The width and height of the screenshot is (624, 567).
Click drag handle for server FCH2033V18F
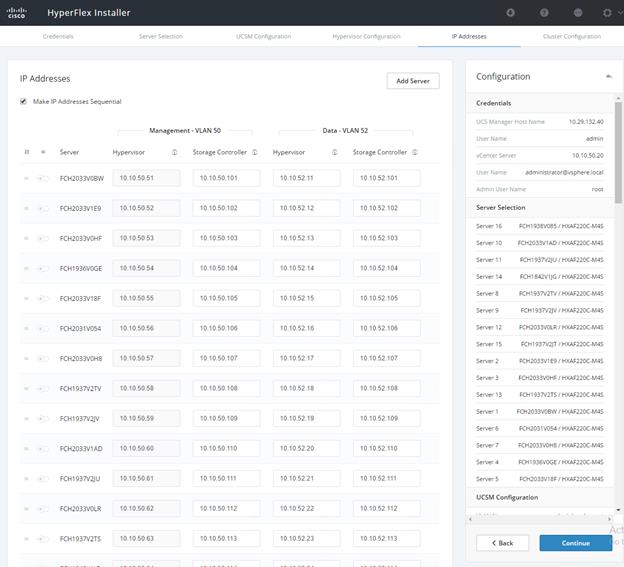point(26,298)
